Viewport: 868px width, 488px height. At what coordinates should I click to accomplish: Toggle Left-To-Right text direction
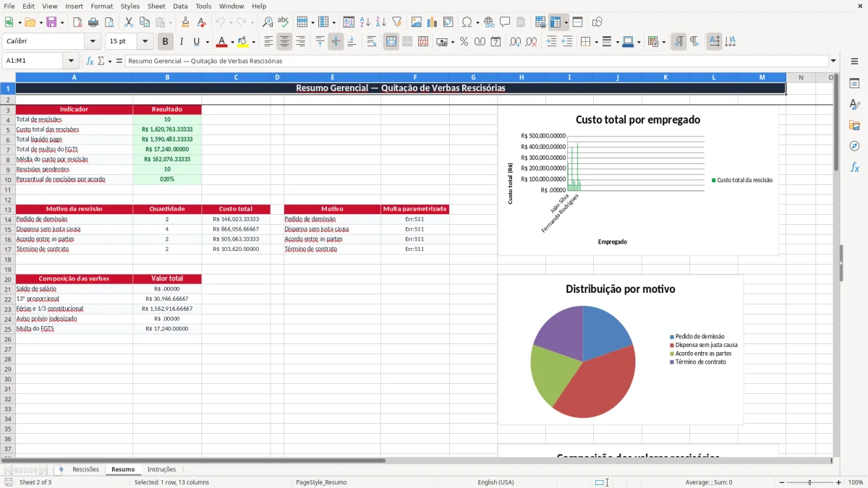tap(678, 42)
